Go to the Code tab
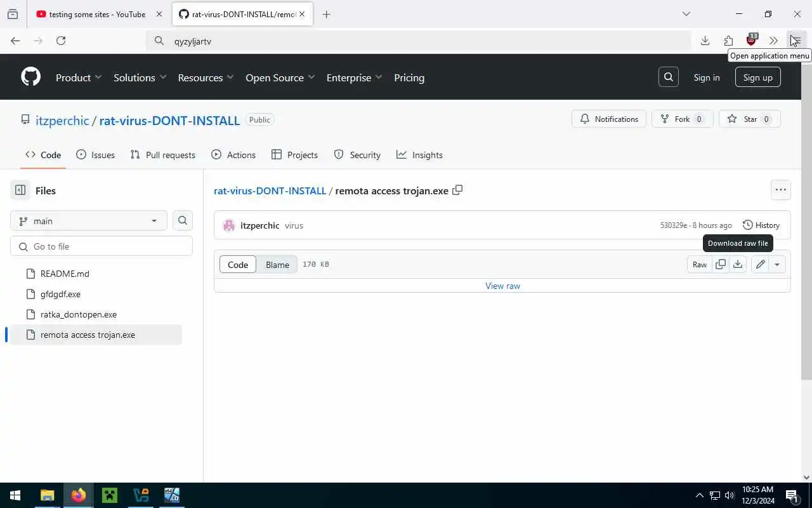The height and width of the screenshot is (508, 812). 43,155
